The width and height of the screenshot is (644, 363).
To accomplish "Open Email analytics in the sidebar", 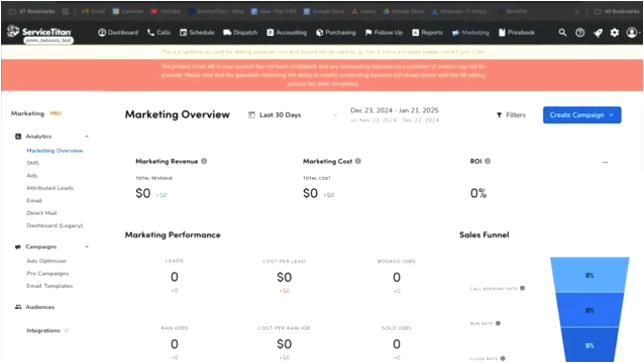I will (x=34, y=200).
